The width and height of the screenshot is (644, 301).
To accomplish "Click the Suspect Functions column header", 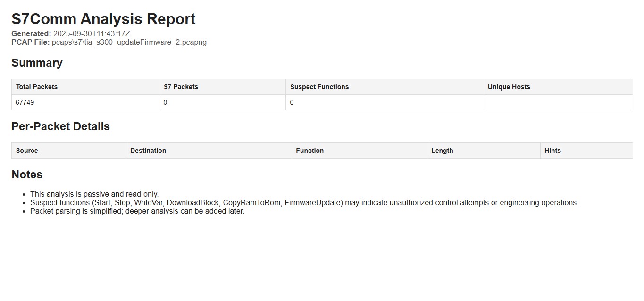I will pyautogui.click(x=385, y=87).
